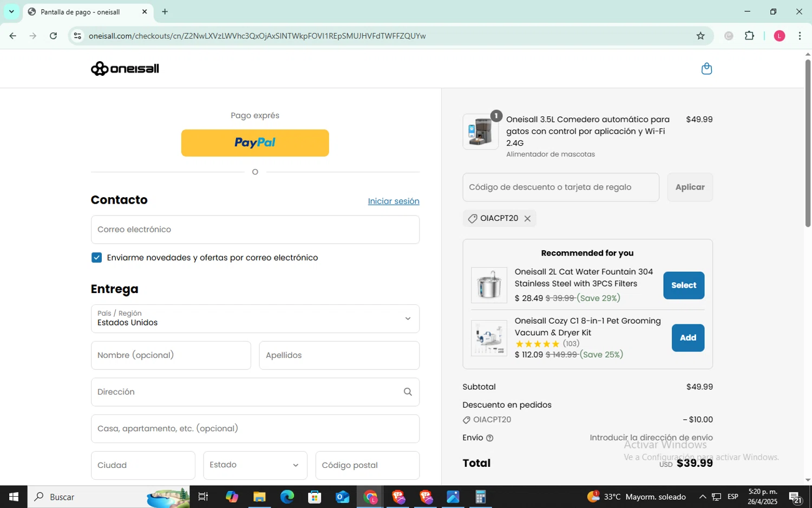Click the -$10.00 discount amount

[x=698, y=420]
